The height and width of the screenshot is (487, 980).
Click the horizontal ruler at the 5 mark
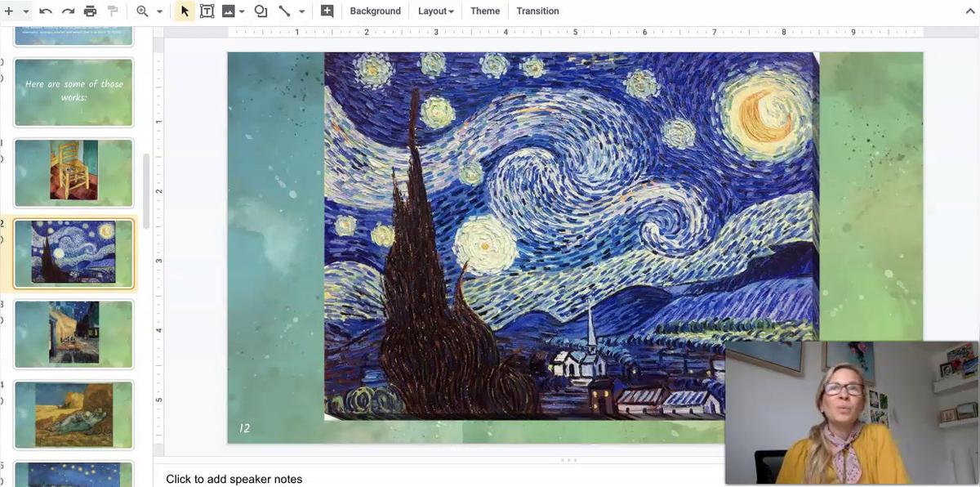[x=575, y=32]
